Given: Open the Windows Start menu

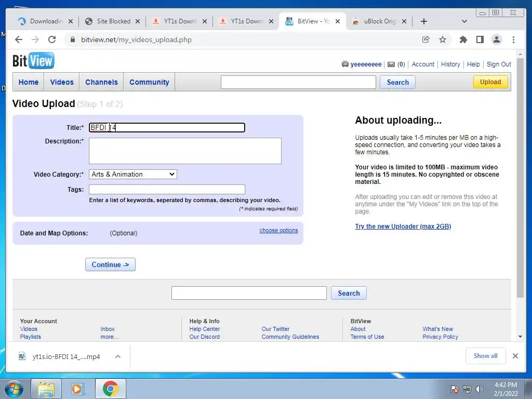Looking at the screenshot, I should click(14, 389).
